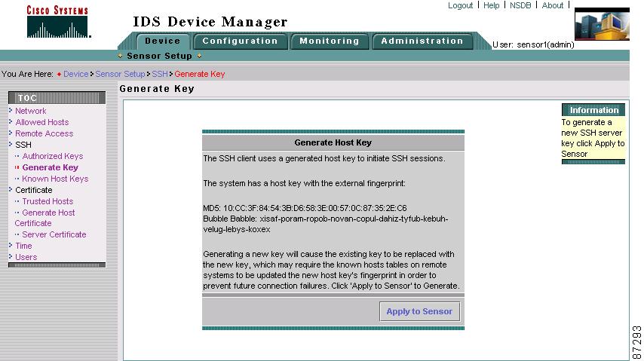This screenshot has height=361, width=644.
Task: Select the SSH entry in the TOC
Action: point(23,145)
